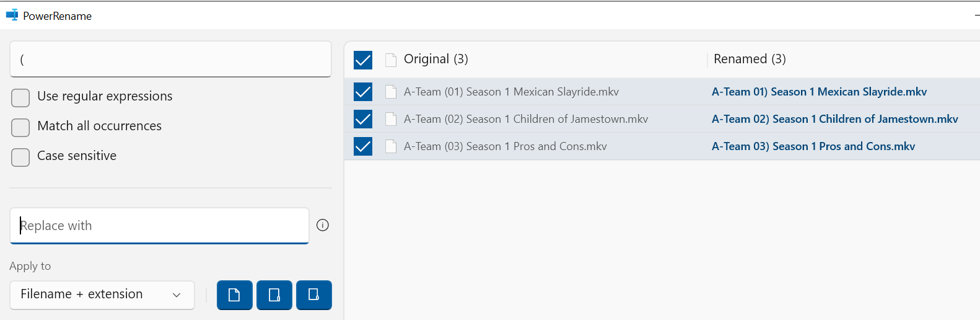Image resolution: width=980 pixels, height=320 pixels.
Task: Click the Original (3) column header
Action: tap(435, 59)
